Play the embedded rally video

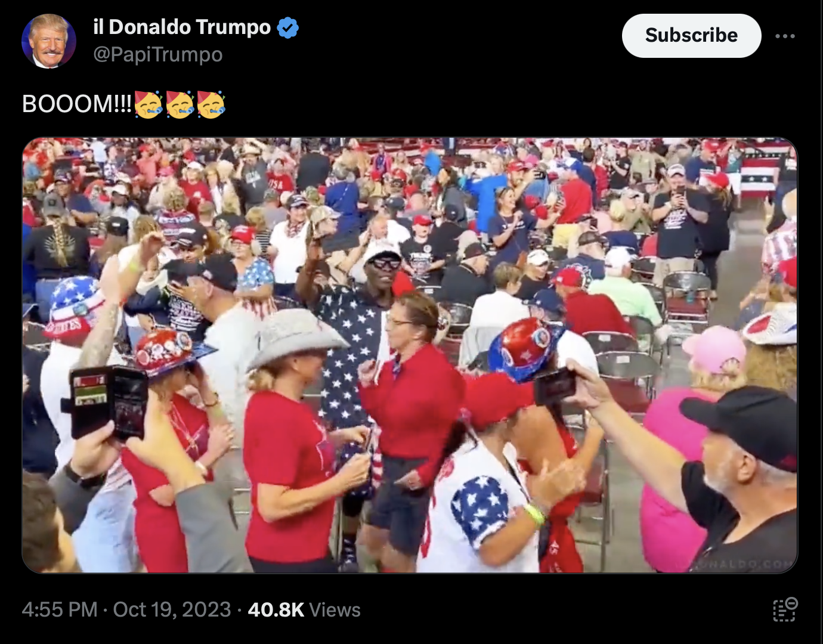point(410,355)
